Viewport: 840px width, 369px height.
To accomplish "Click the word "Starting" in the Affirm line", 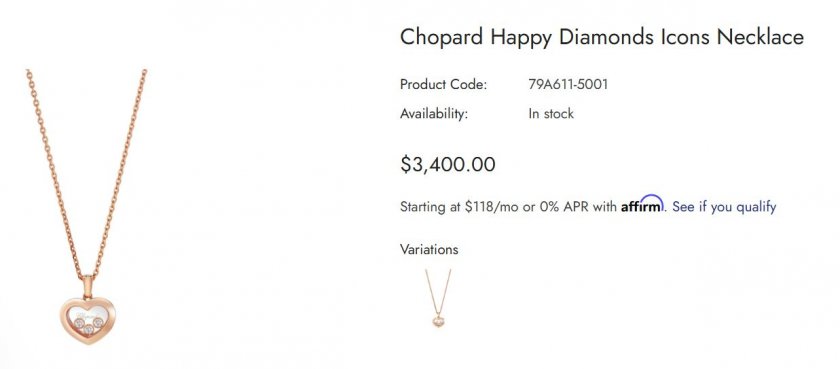I will (x=423, y=207).
